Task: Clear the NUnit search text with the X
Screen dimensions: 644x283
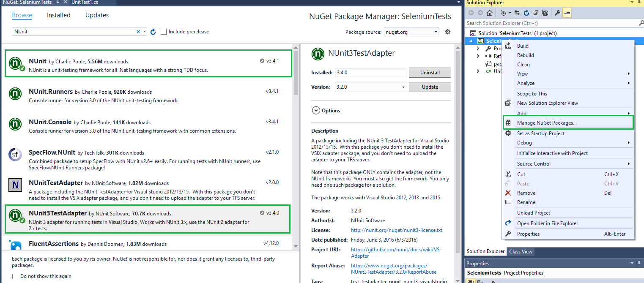Action: tap(138, 32)
